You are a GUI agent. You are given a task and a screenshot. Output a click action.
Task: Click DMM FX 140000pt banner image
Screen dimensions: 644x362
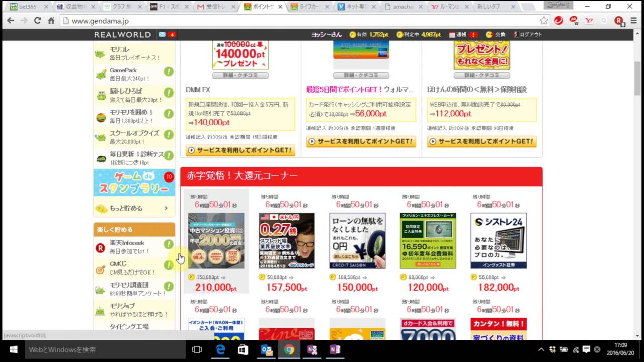[240, 55]
